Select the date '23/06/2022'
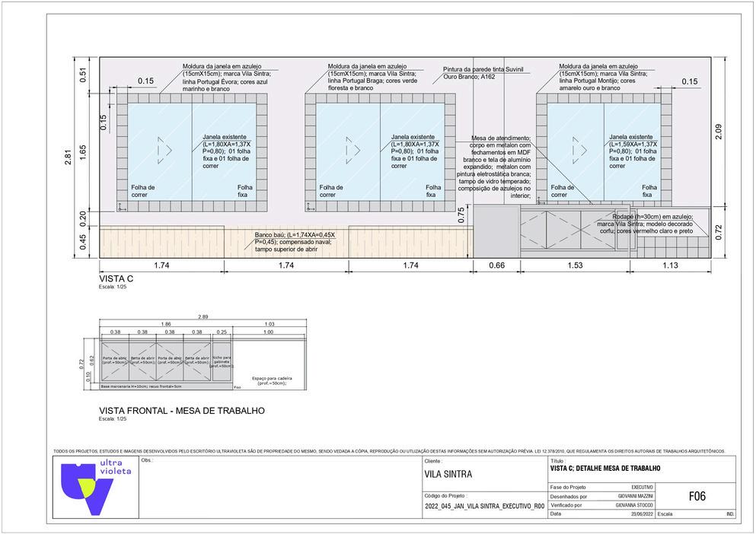 pyautogui.click(x=643, y=514)
